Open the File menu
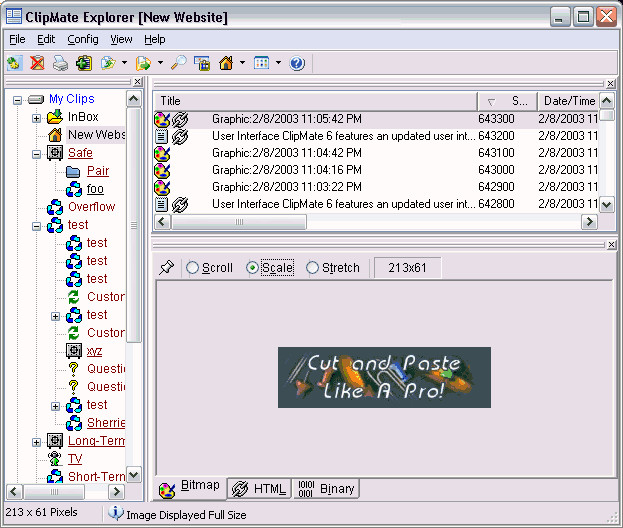The width and height of the screenshot is (623, 528). (17, 39)
